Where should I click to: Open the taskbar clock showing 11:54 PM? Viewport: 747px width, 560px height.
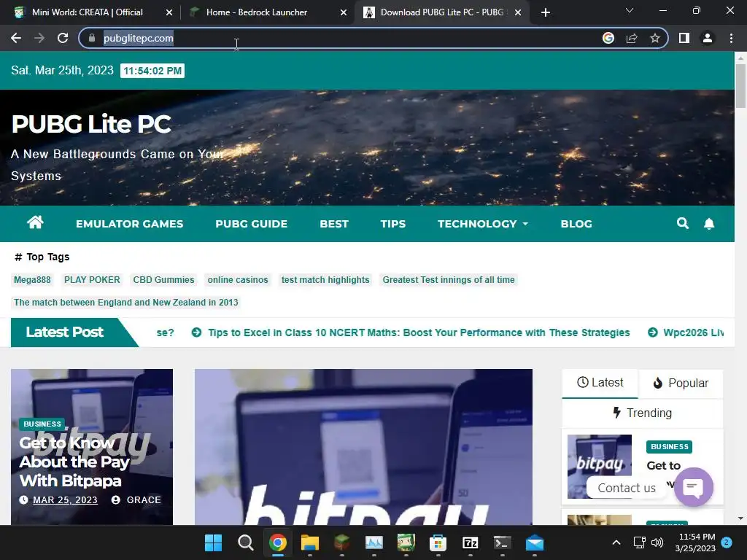click(x=695, y=542)
